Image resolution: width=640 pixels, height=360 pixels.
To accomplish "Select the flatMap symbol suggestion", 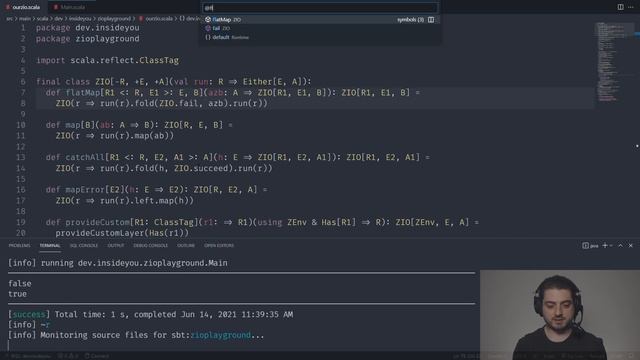I will tap(320, 20).
